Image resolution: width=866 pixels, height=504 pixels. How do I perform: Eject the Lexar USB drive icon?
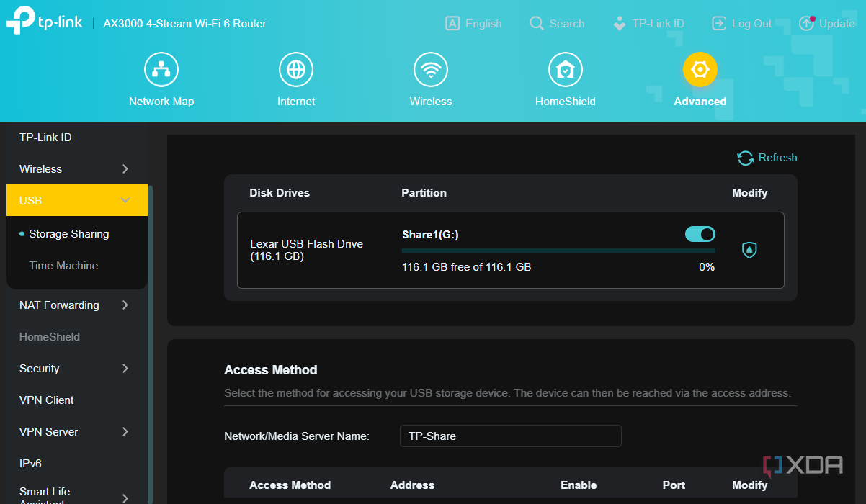[x=749, y=250]
